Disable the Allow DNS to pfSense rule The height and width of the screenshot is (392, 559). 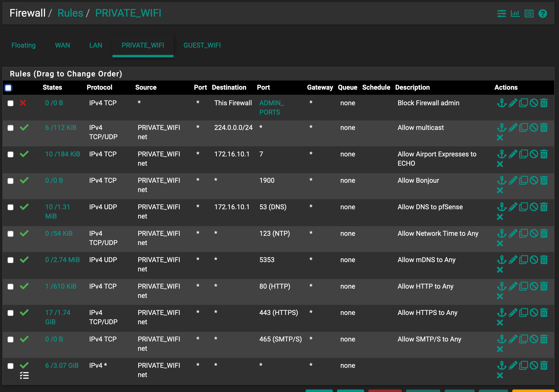pyautogui.click(x=534, y=207)
